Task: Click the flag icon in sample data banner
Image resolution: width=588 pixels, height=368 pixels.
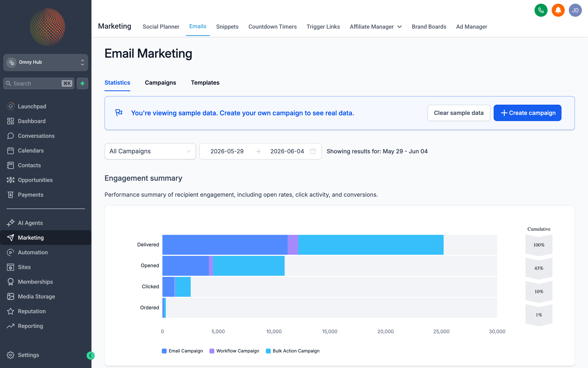Action: pyautogui.click(x=119, y=113)
